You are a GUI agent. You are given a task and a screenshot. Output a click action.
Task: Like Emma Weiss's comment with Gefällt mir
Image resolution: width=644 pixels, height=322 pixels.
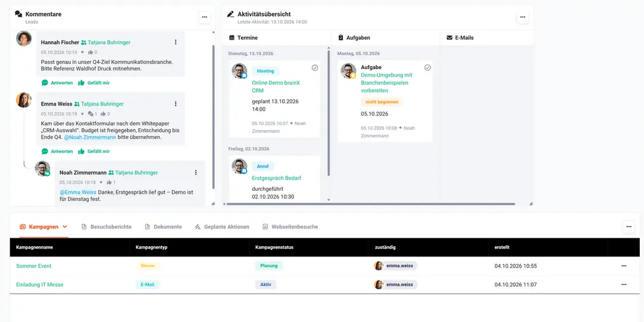(94, 151)
